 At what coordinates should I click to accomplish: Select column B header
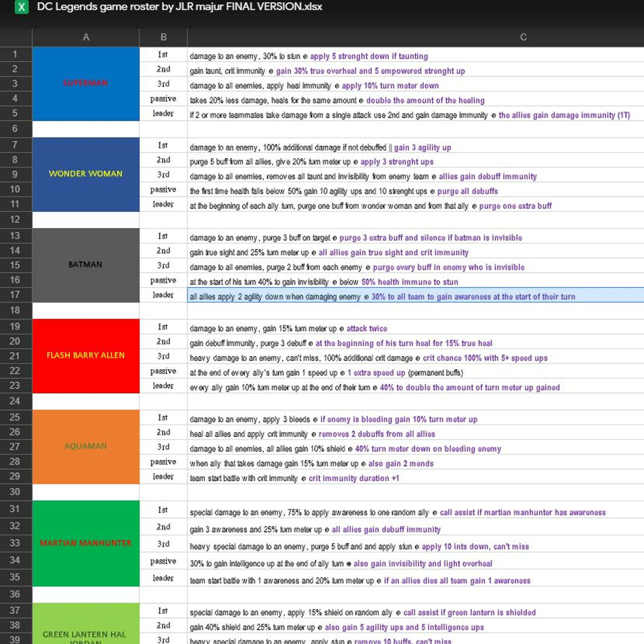tap(163, 37)
